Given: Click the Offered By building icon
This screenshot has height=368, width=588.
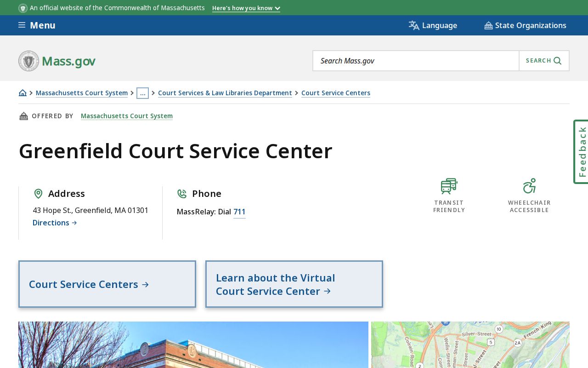Looking at the screenshot, I should click(23, 116).
